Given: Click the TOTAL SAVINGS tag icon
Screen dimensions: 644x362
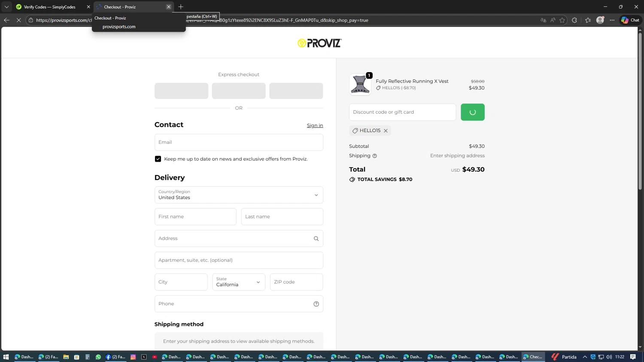Looking at the screenshot, I should [x=352, y=180].
